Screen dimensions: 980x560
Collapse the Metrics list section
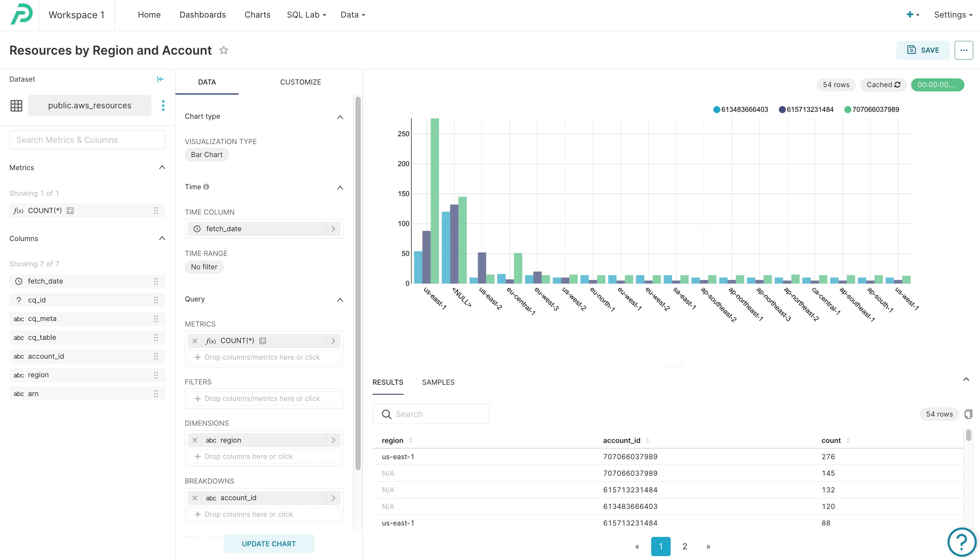point(162,168)
